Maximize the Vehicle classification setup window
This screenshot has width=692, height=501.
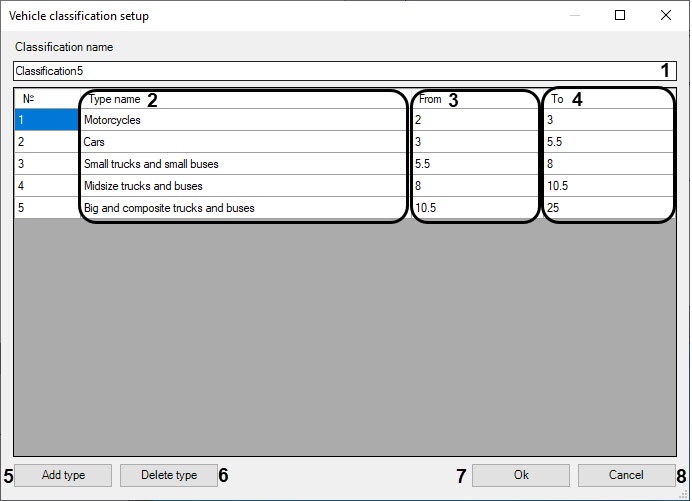click(x=620, y=15)
